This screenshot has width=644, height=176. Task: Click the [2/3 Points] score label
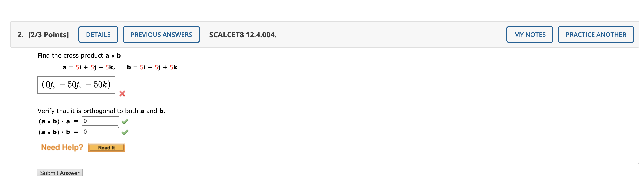(49, 34)
